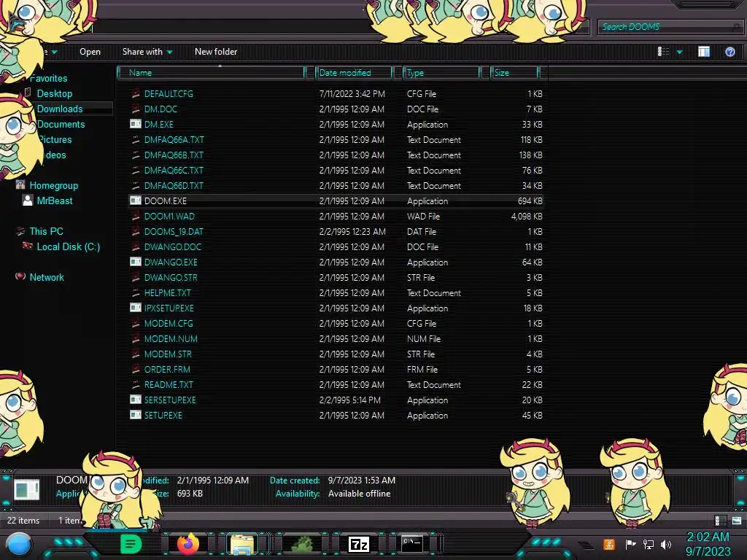Click the change view icon

[663, 52]
